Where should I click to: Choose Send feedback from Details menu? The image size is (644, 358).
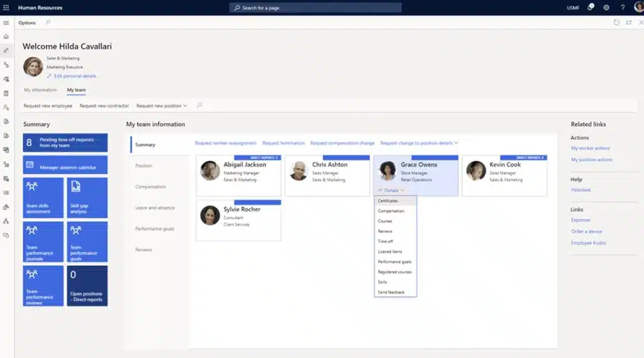tap(395, 292)
